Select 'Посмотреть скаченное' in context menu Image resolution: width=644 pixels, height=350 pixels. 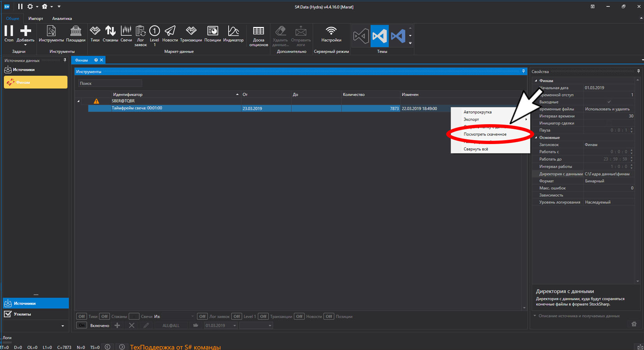coord(485,134)
